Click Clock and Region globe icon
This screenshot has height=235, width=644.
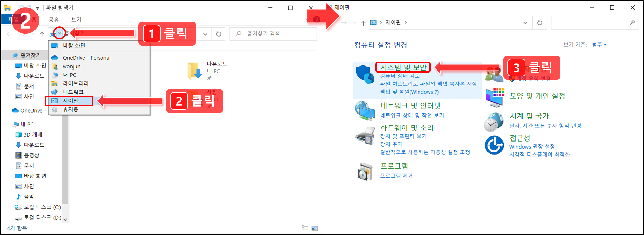tap(494, 122)
